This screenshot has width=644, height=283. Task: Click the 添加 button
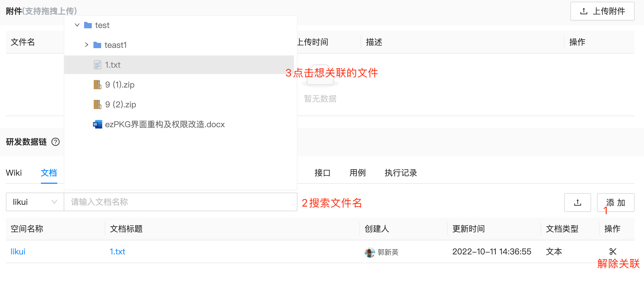pos(615,202)
